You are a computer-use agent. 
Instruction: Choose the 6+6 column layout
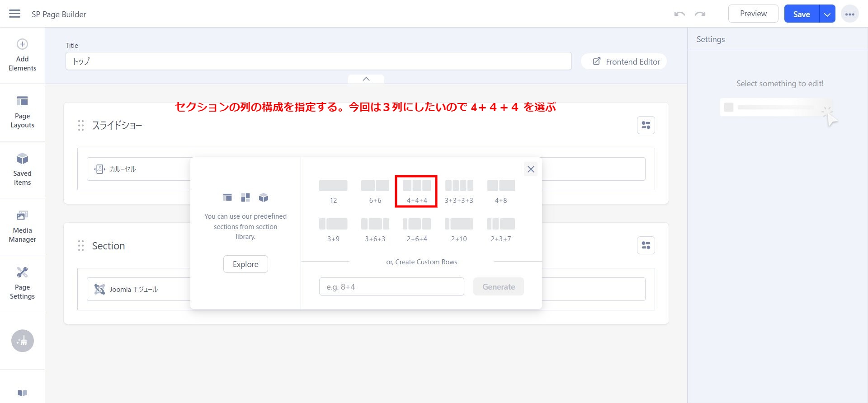(375, 191)
